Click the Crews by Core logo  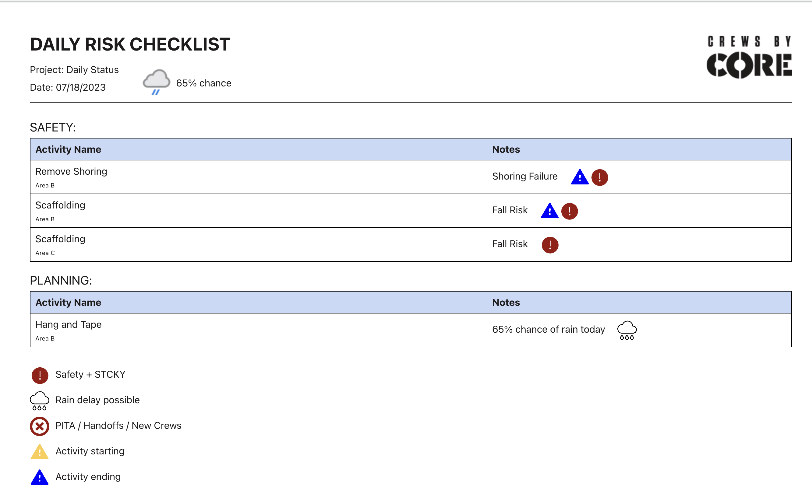749,57
